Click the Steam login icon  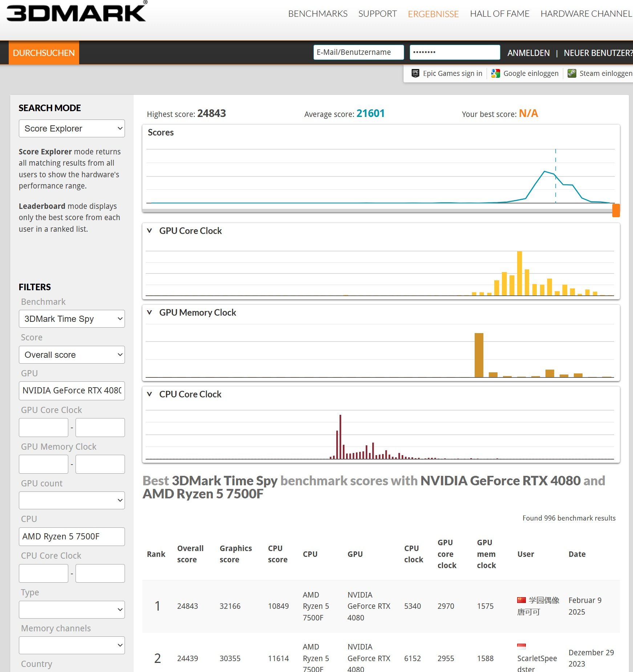[572, 73]
